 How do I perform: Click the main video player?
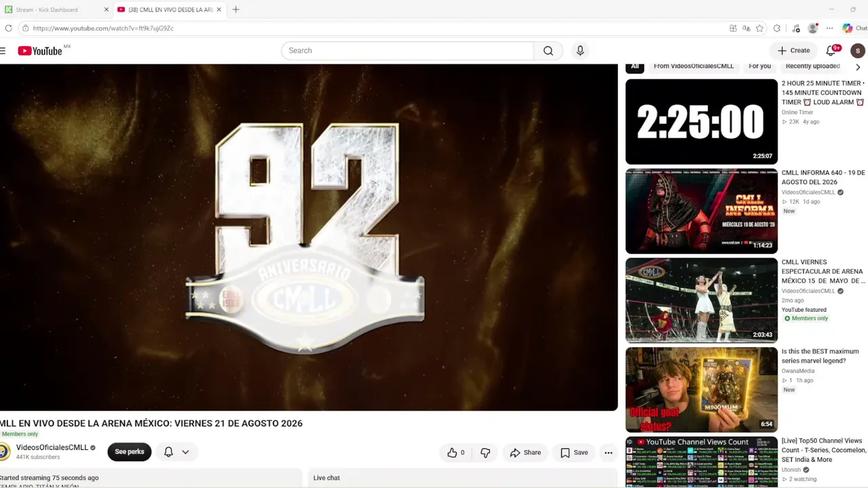click(x=309, y=237)
